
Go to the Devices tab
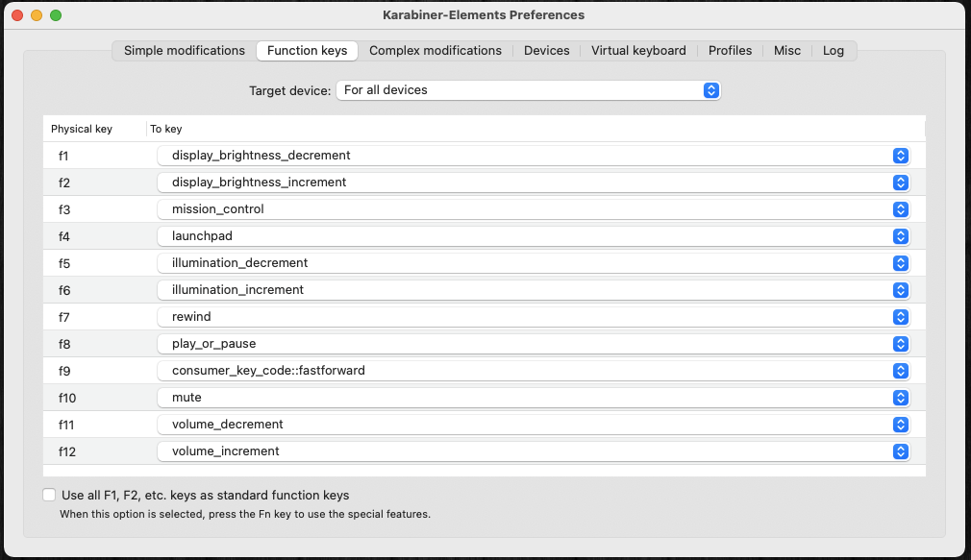tap(547, 51)
